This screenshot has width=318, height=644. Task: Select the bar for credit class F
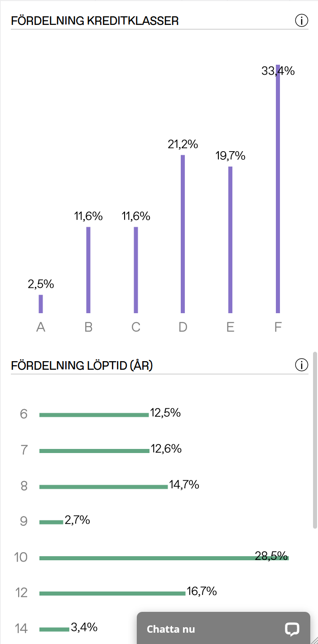click(278, 190)
